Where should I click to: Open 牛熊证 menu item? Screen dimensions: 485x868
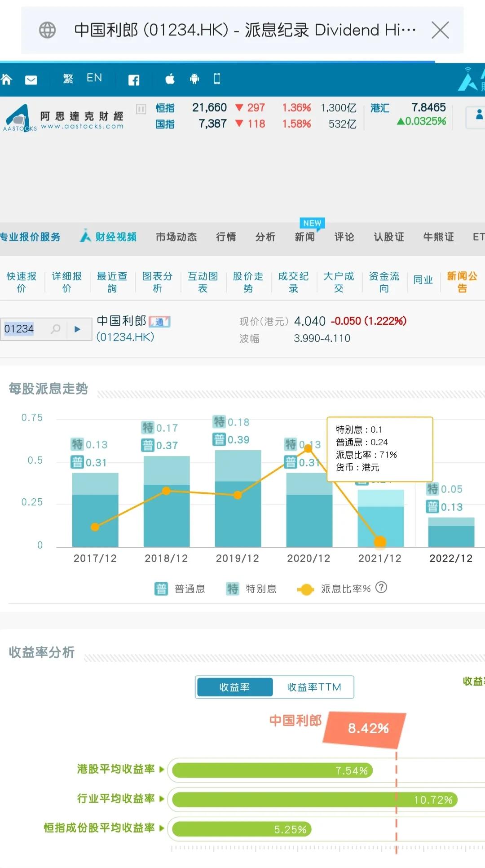(439, 237)
